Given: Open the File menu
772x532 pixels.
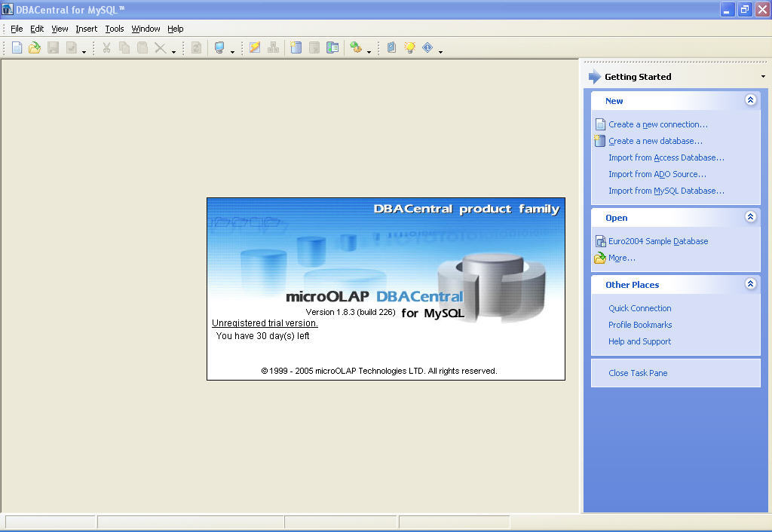Looking at the screenshot, I should click(17, 29).
